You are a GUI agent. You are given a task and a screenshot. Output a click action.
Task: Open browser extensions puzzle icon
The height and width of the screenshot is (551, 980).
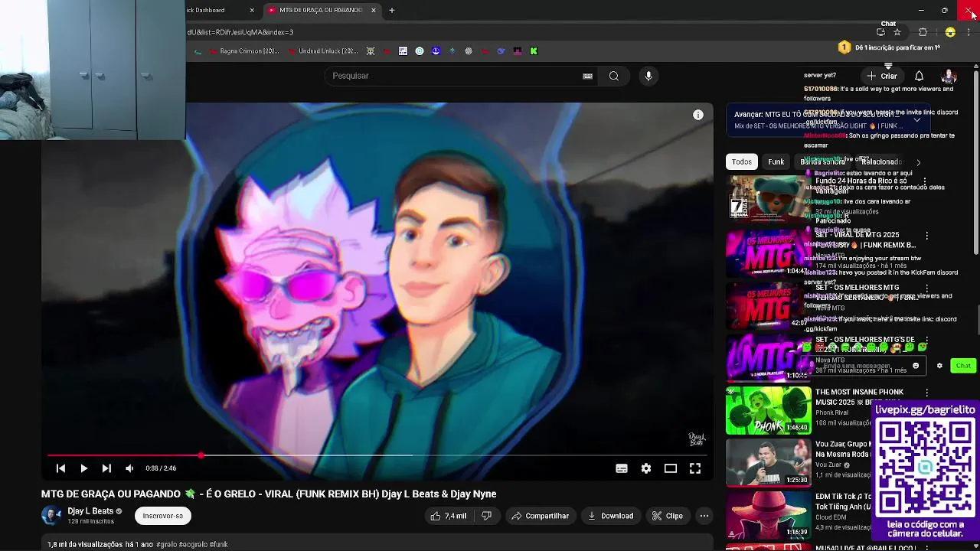923,32
